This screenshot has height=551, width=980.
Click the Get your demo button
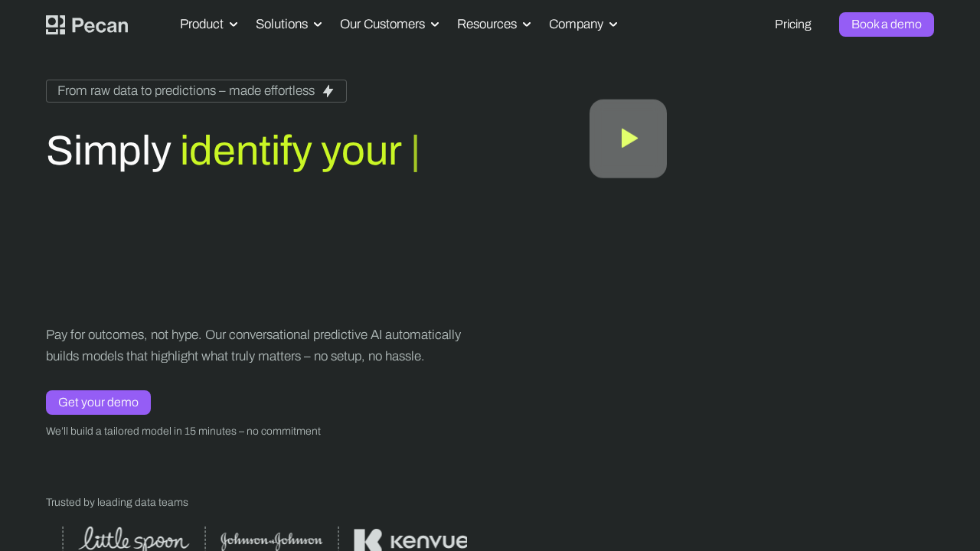click(x=98, y=402)
